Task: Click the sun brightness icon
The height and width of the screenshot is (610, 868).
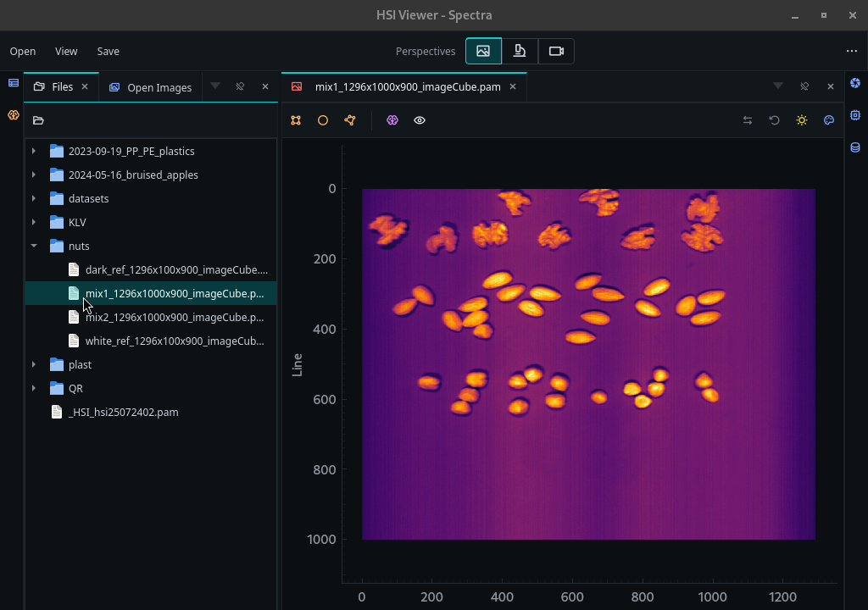Action: pyautogui.click(x=802, y=120)
